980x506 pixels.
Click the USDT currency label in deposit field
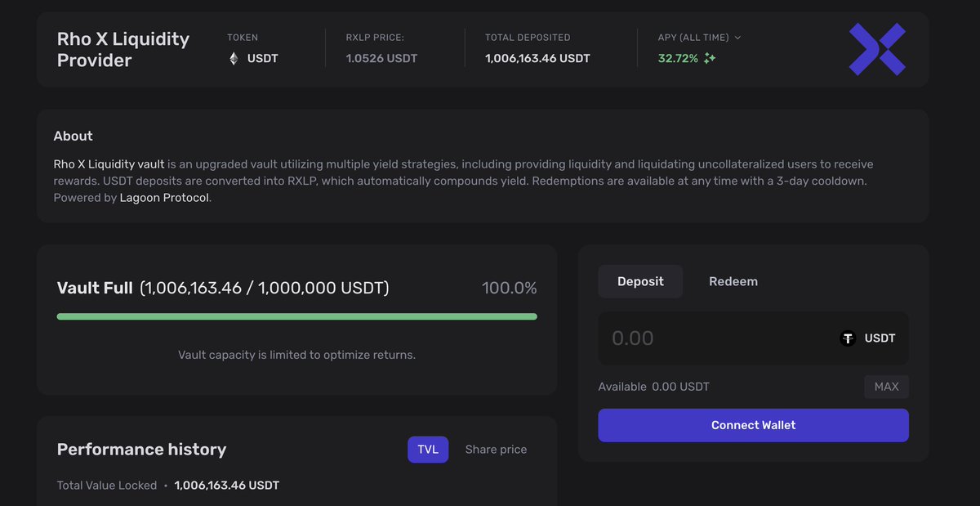pyautogui.click(x=880, y=338)
